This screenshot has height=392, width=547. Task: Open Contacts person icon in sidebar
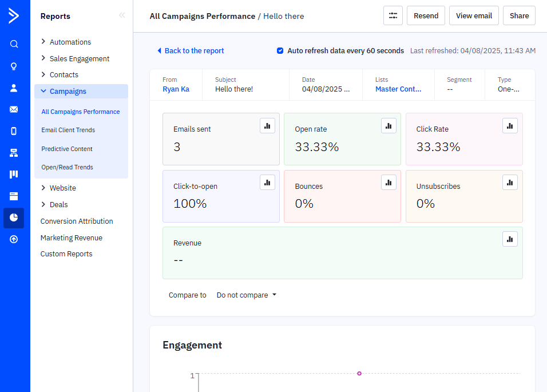(x=14, y=88)
